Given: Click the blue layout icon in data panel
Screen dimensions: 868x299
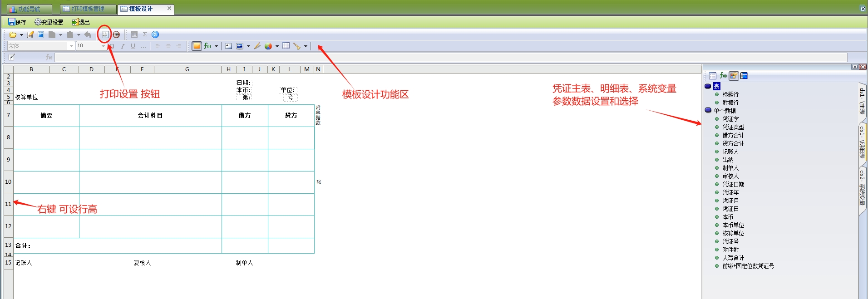Looking at the screenshot, I should [744, 76].
